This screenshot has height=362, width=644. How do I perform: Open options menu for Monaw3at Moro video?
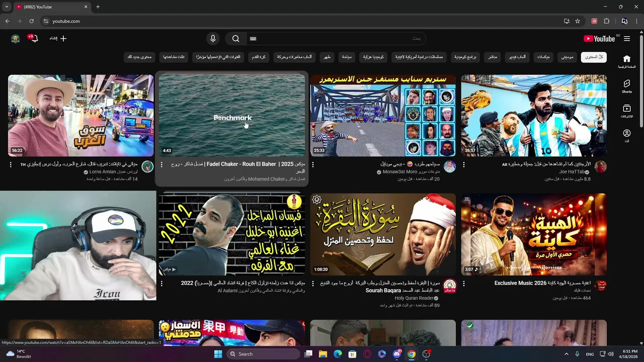point(313,164)
